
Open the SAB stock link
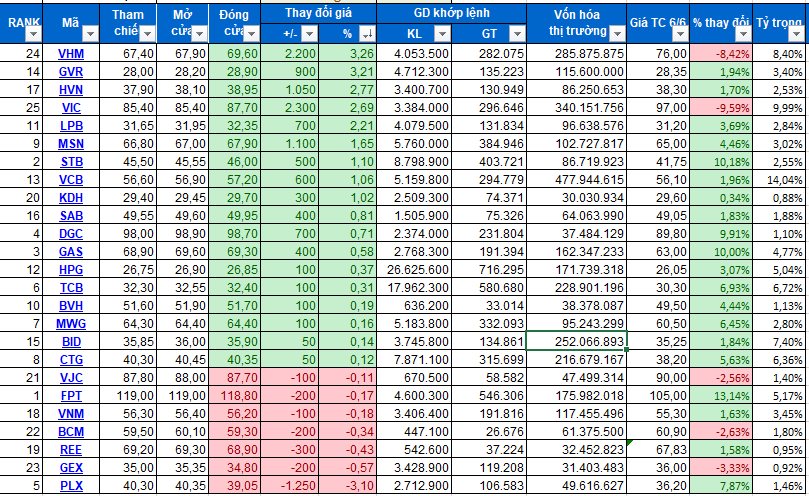point(71,216)
